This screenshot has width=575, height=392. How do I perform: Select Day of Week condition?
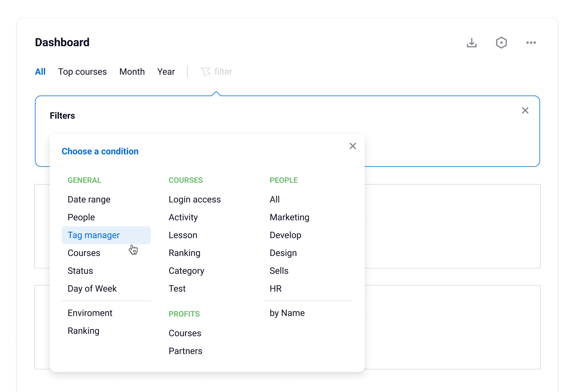coord(92,289)
